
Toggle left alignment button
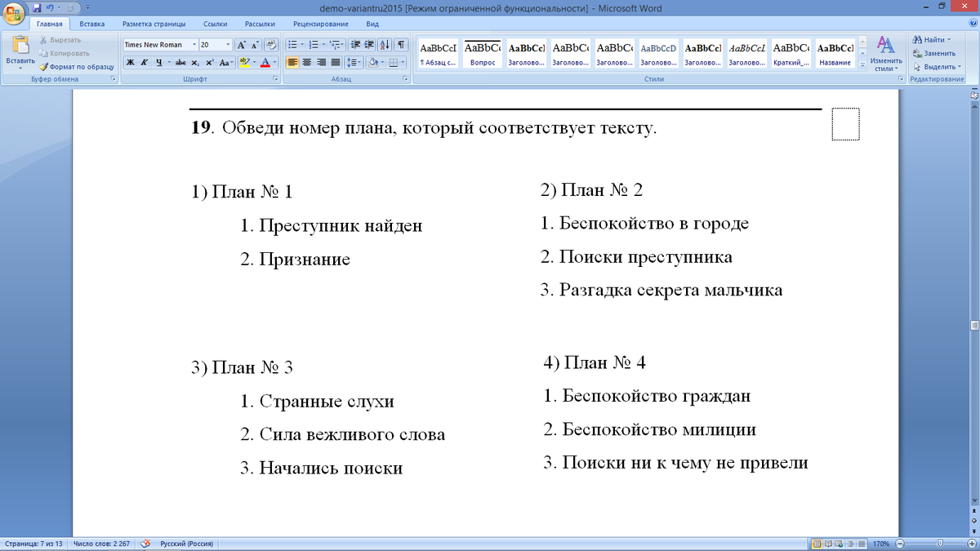(x=294, y=62)
